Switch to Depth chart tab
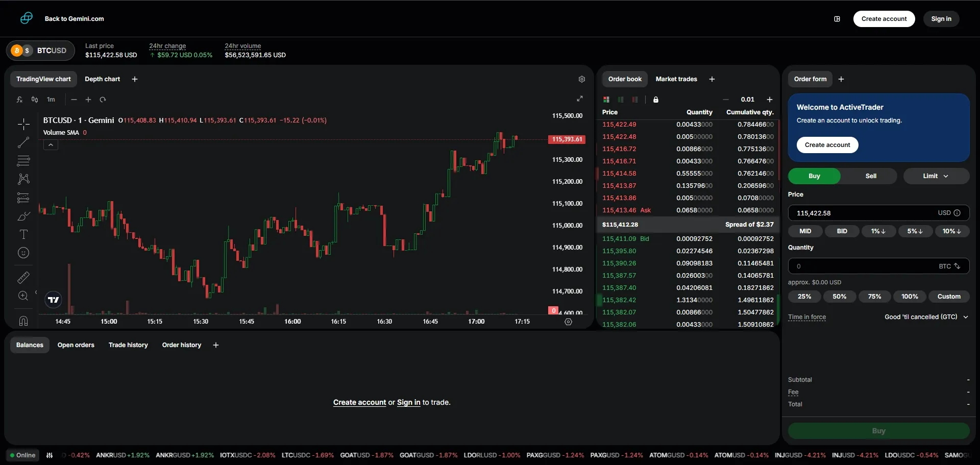Image resolution: width=980 pixels, height=465 pixels. pyautogui.click(x=102, y=79)
